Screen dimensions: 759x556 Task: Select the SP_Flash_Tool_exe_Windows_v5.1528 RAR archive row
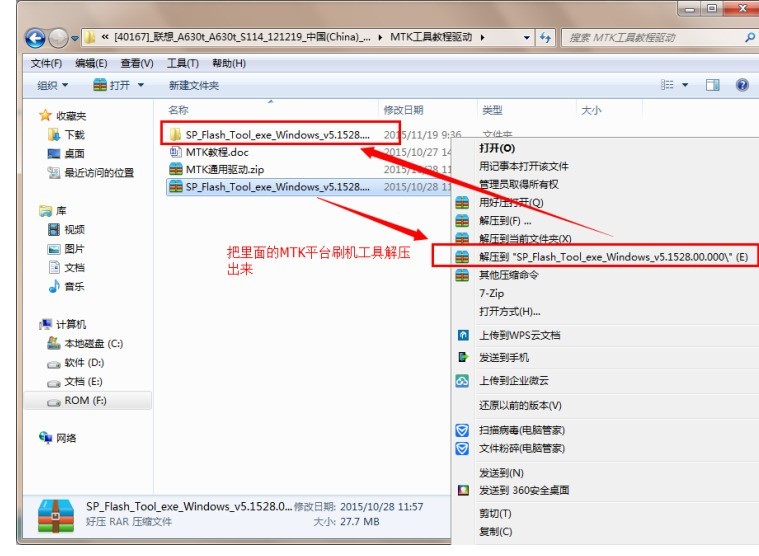(x=310, y=187)
